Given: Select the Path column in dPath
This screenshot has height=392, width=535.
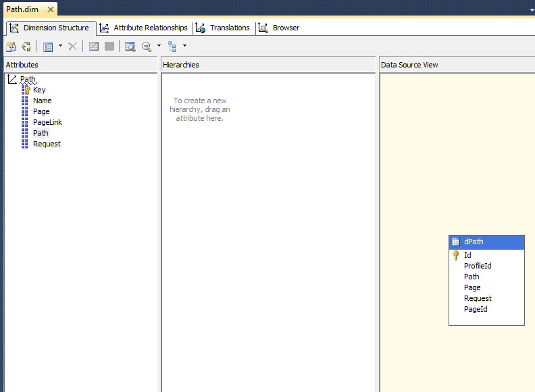Looking at the screenshot, I should (472, 277).
